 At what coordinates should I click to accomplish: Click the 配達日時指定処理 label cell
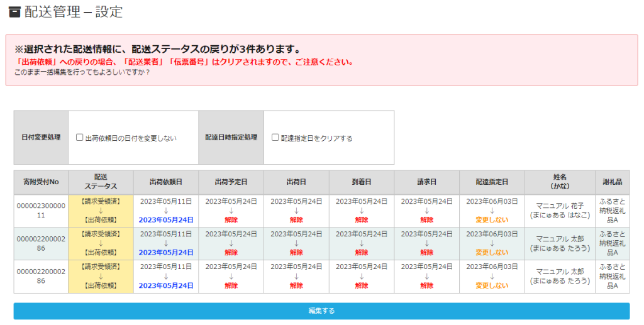[x=231, y=137]
